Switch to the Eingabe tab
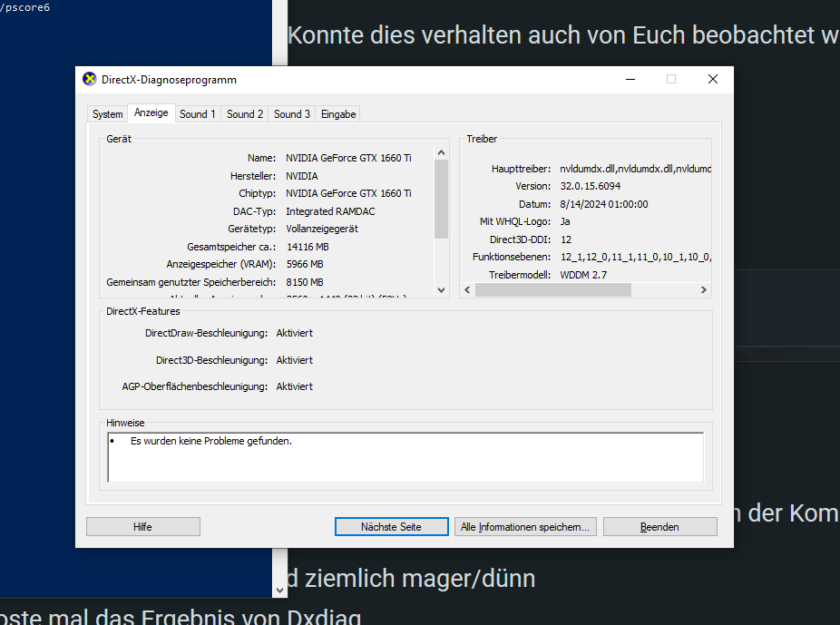 tap(337, 113)
